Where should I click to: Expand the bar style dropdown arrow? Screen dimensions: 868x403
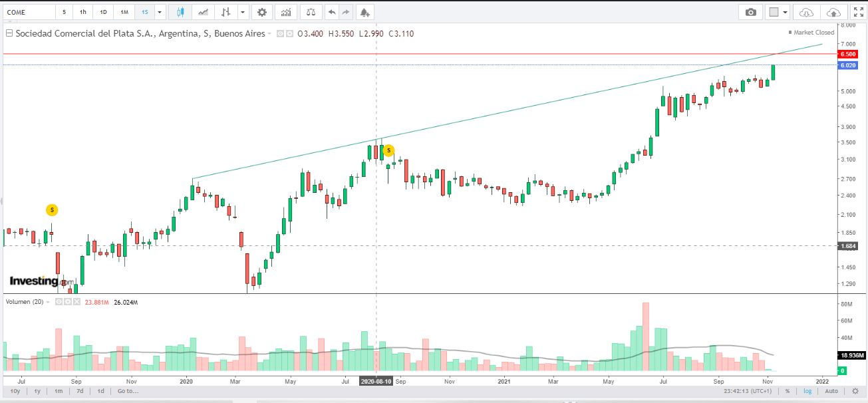tap(243, 12)
